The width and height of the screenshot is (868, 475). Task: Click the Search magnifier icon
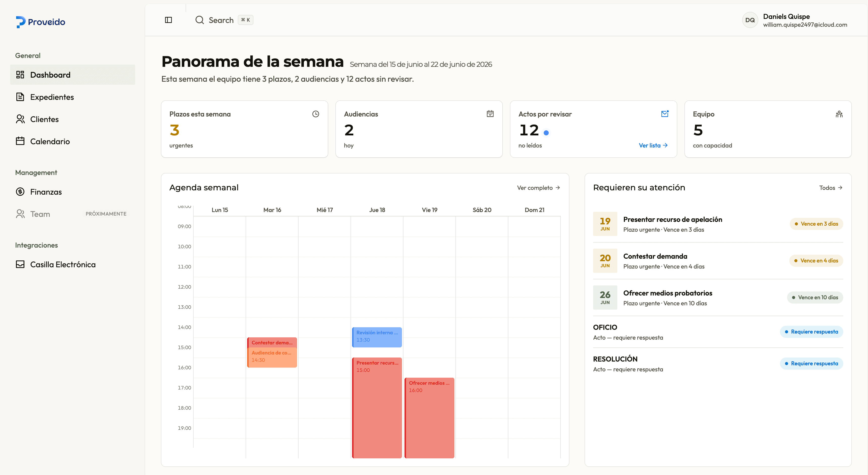(199, 20)
